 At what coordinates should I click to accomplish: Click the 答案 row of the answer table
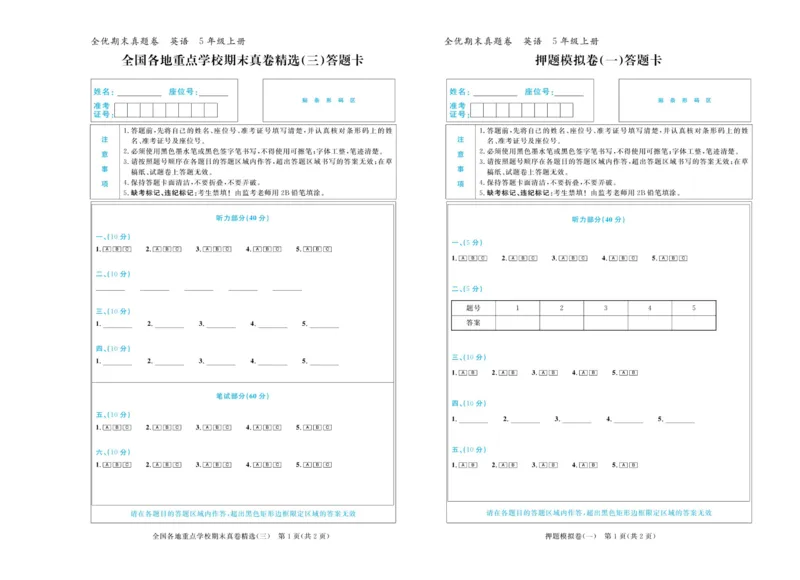(x=474, y=320)
